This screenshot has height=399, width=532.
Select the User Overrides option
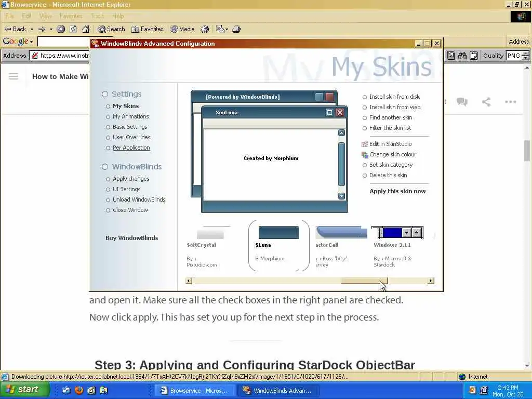coord(131,137)
